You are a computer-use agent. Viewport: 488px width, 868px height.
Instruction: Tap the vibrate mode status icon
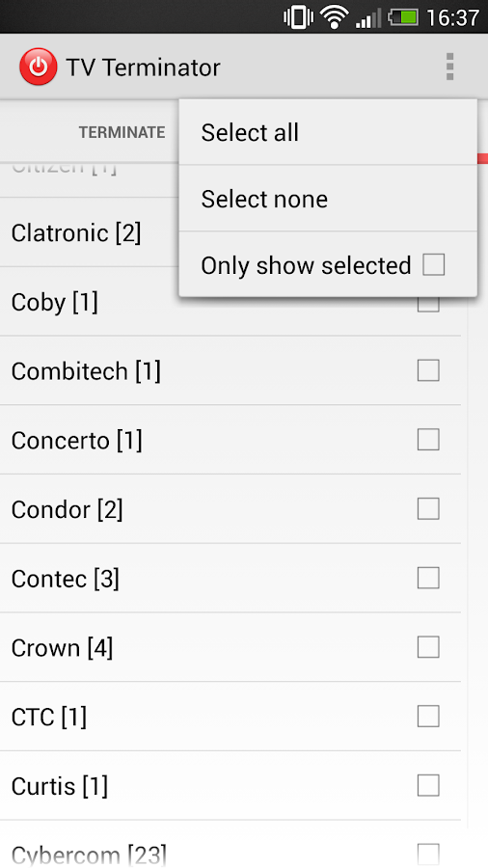[299, 17]
